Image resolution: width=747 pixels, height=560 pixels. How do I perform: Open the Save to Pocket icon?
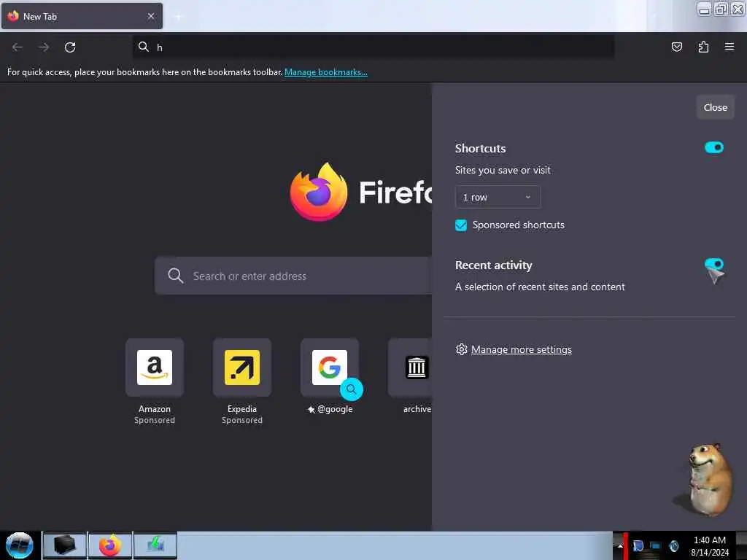pyautogui.click(x=676, y=47)
